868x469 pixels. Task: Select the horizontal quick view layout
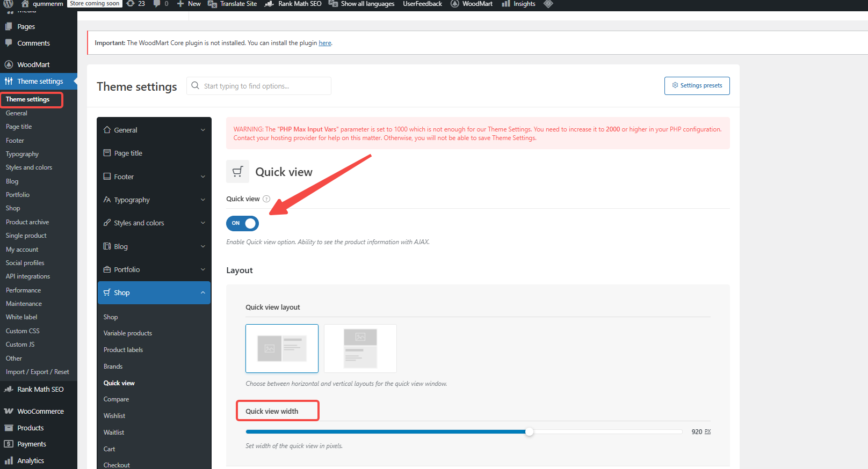(x=282, y=348)
